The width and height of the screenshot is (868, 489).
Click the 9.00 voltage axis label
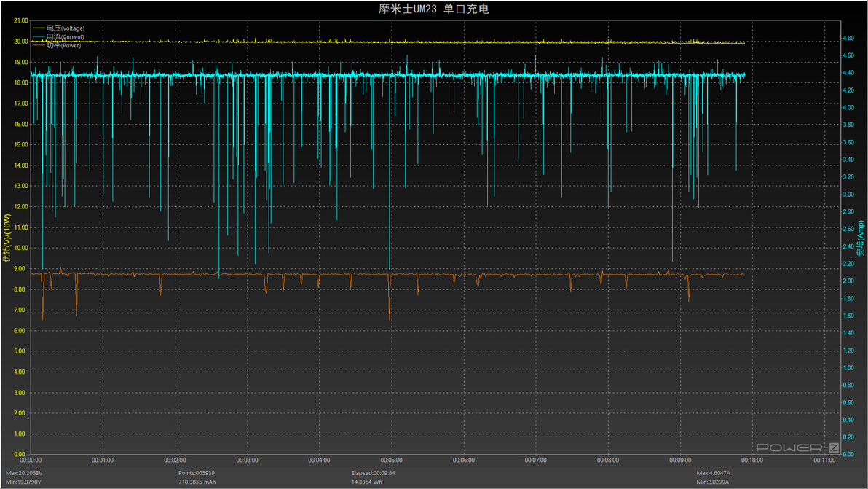point(20,269)
